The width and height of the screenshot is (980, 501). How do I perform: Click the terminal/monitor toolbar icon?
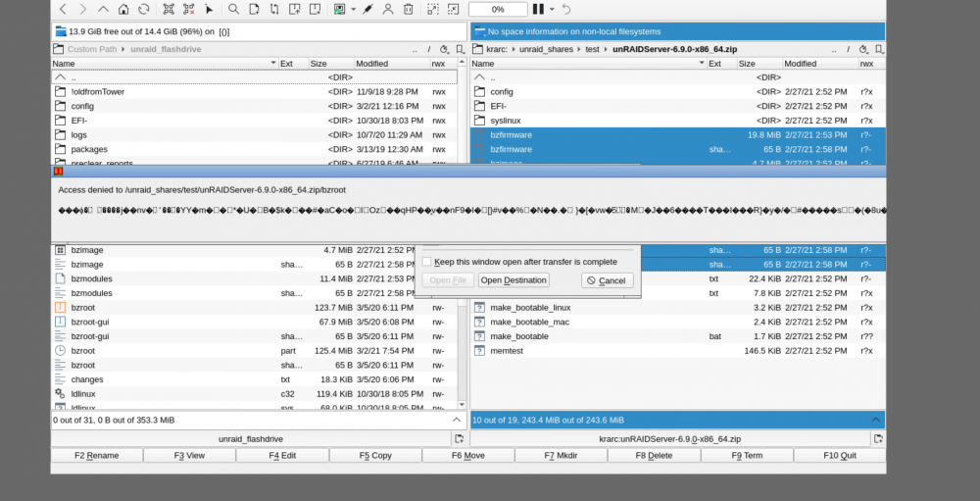tap(339, 10)
